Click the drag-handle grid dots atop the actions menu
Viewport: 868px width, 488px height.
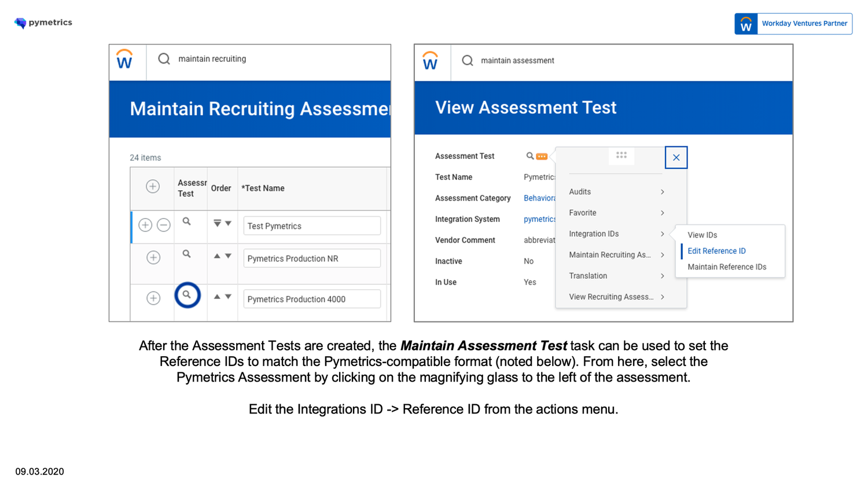(x=621, y=156)
